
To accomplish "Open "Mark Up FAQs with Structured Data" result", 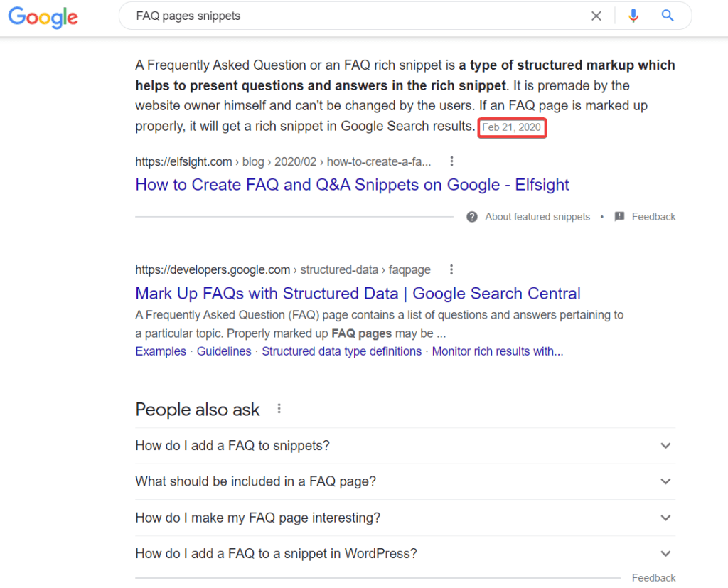I will click(x=358, y=294).
